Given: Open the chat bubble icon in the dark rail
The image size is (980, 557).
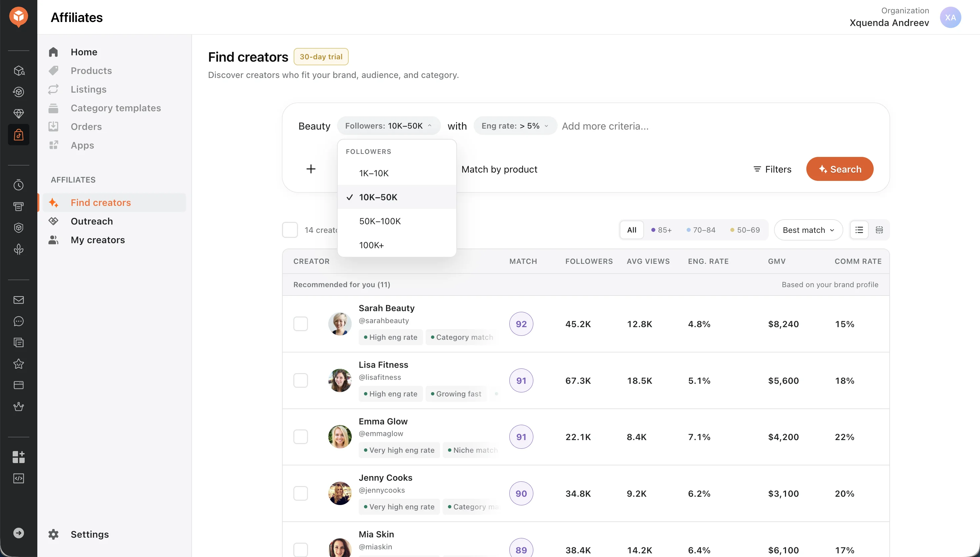Looking at the screenshot, I should pos(18,321).
